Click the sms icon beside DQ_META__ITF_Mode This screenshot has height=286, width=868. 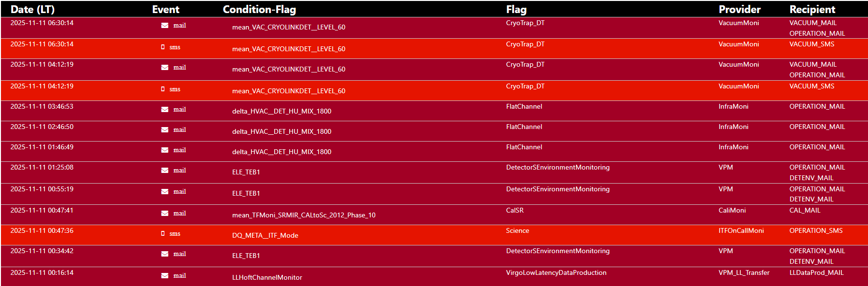163,234
